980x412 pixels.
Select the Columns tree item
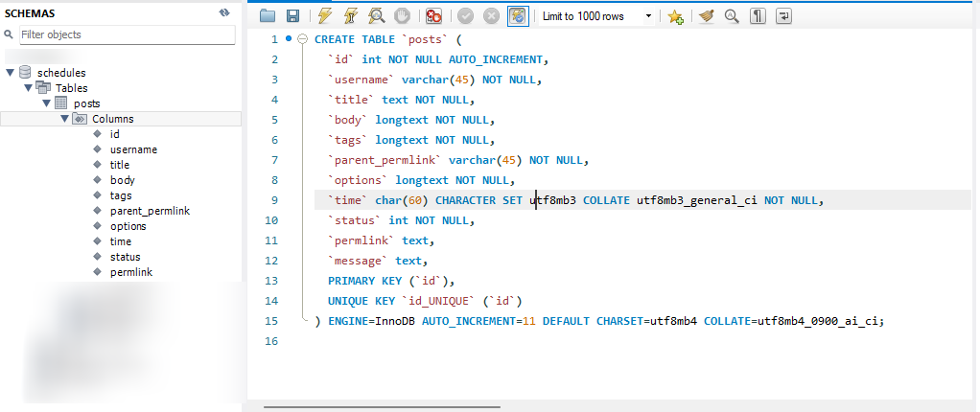click(112, 119)
